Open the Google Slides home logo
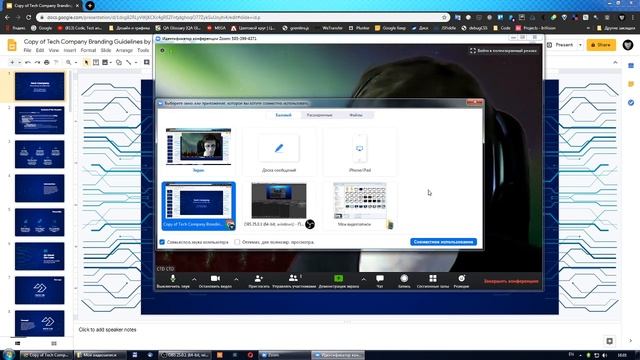 12,45
